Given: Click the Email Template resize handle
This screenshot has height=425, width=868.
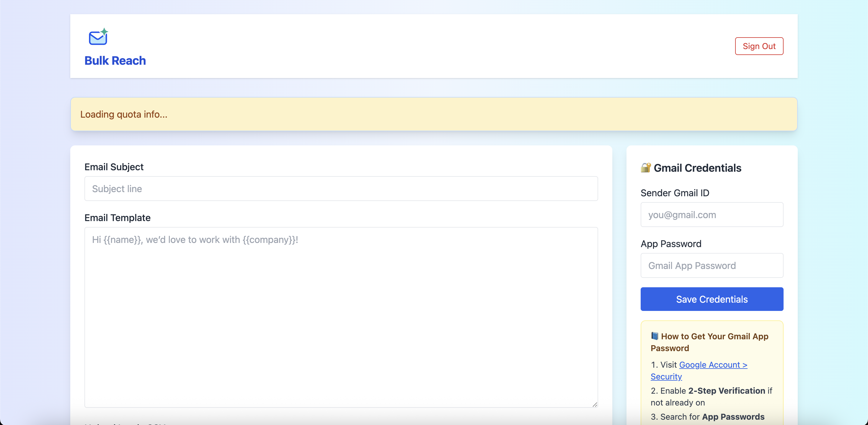Looking at the screenshot, I should (x=595, y=404).
